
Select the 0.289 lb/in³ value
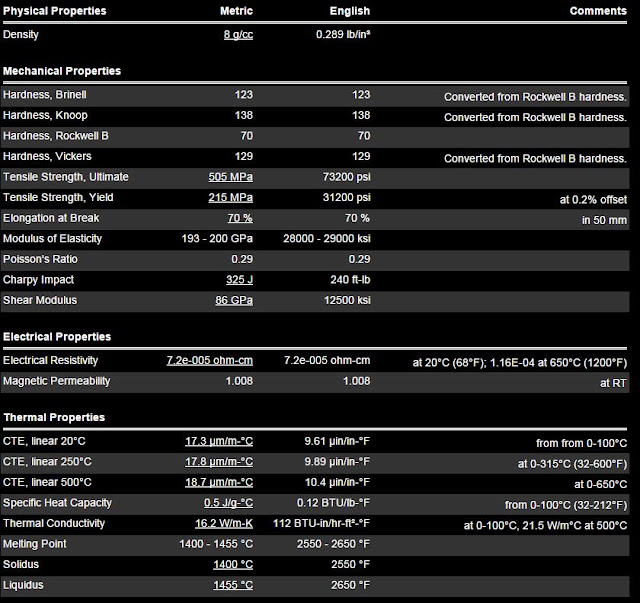click(343, 34)
